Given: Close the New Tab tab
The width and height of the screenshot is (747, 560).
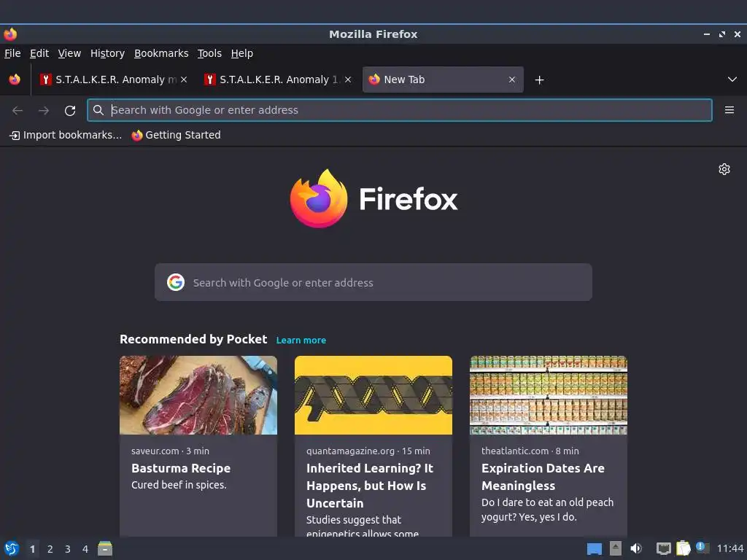Looking at the screenshot, I should click(511, 79).
